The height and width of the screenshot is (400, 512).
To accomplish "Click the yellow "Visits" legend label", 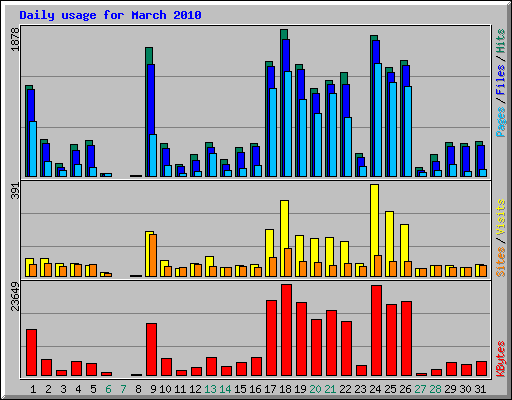I will 501,217.
